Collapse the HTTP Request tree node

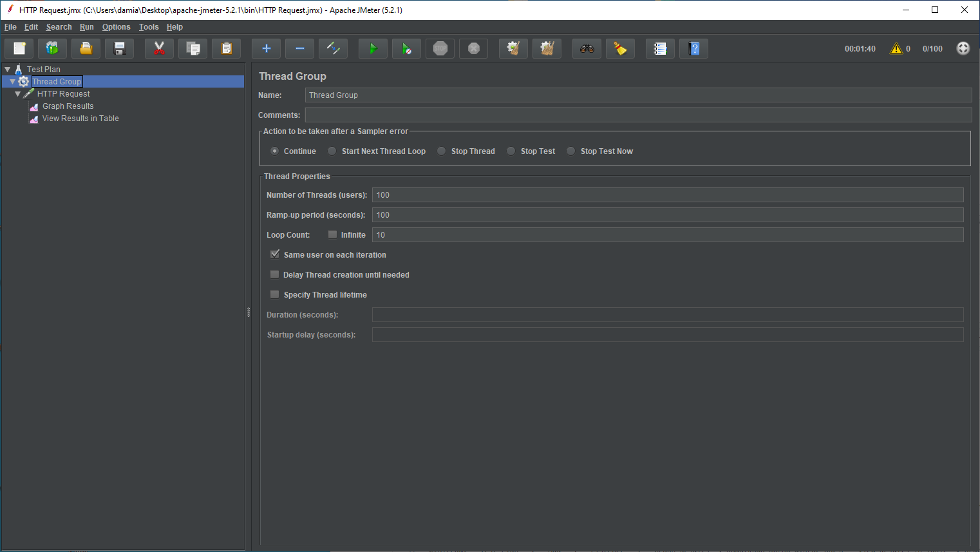19,93
